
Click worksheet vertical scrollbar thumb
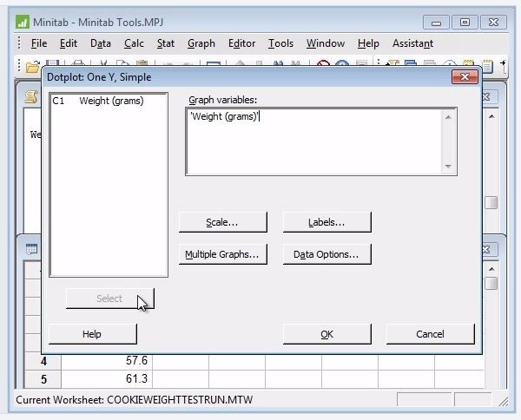tap(491, 284)
